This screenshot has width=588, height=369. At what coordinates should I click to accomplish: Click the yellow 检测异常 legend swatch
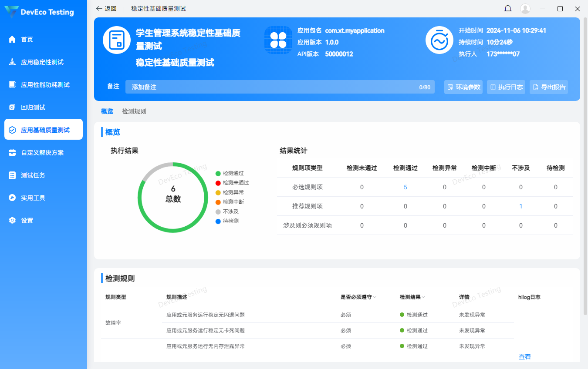218,192
